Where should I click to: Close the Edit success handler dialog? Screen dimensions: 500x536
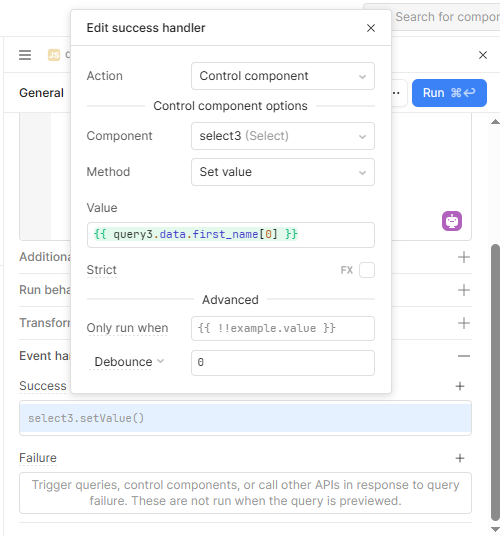371,28
